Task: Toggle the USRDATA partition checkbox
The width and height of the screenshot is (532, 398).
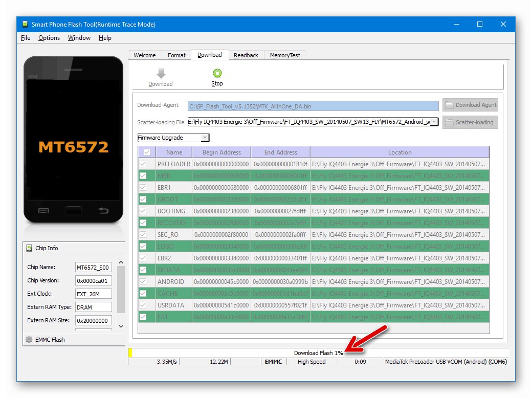Action: [x=143, y=305]
